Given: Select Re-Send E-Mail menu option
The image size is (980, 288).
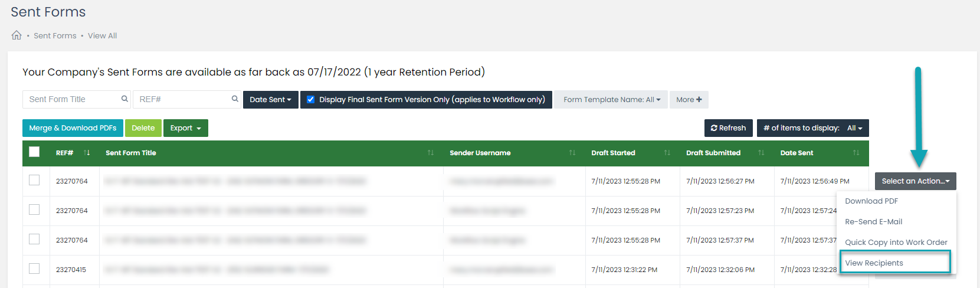Looking at the screenshot, I should point(873,222).
